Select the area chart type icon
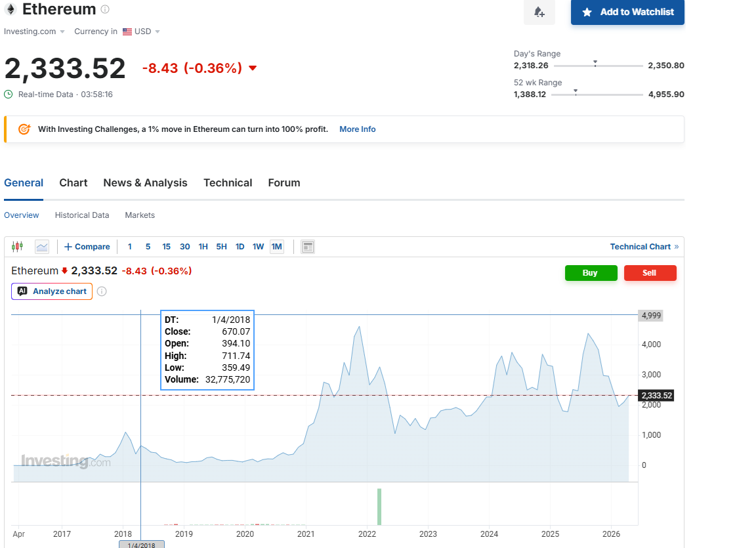 (42, 247)
